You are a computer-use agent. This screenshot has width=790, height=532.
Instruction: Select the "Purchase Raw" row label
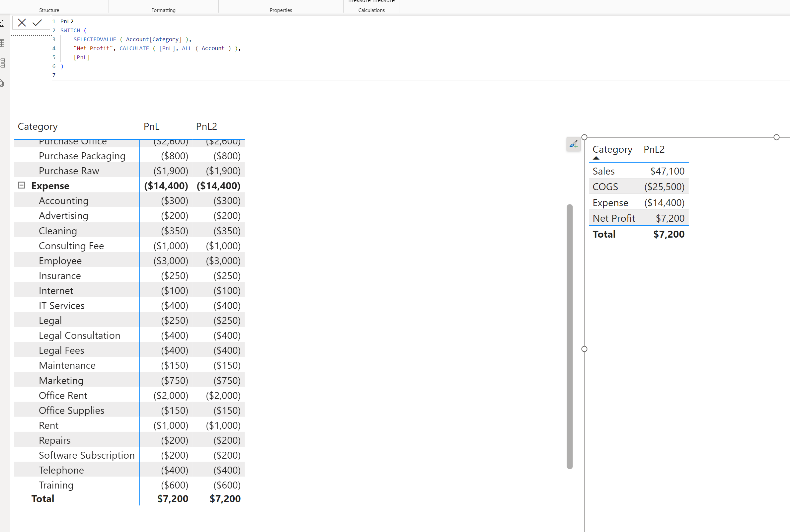click(69, 171)
